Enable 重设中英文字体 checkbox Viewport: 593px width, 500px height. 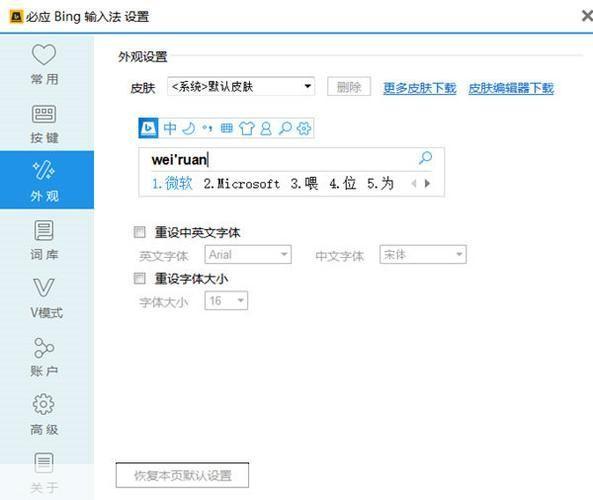[x=140, y=232]
